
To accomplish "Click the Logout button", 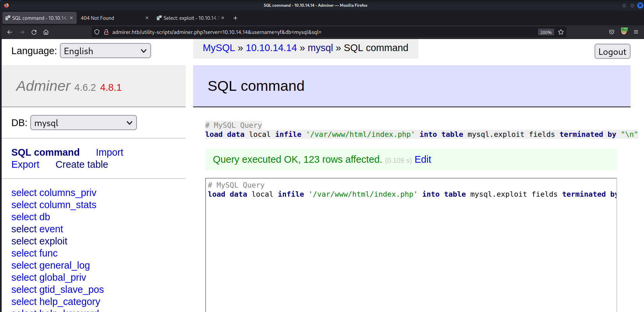I will (x=612, y=51).
